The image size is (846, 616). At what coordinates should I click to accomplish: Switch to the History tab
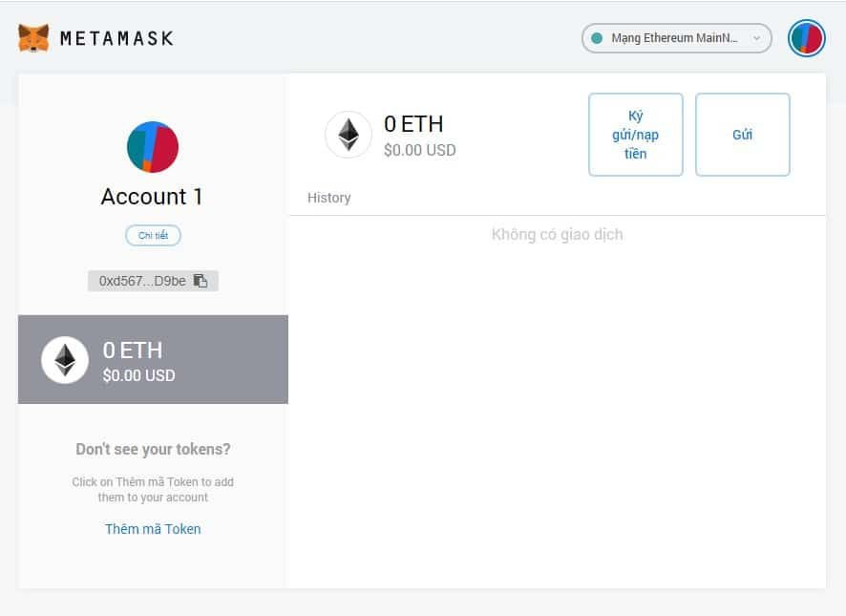[329, 198]
